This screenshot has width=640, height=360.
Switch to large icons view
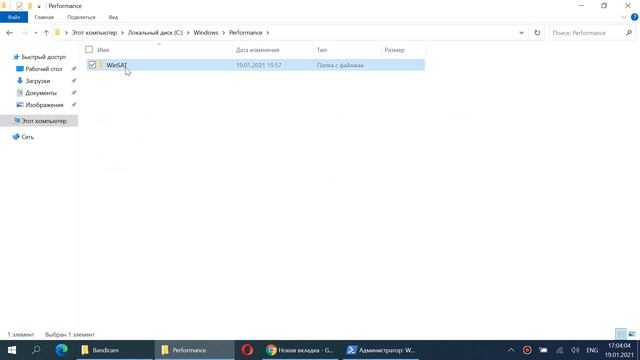pyautogui.click(x=632, y=334)
